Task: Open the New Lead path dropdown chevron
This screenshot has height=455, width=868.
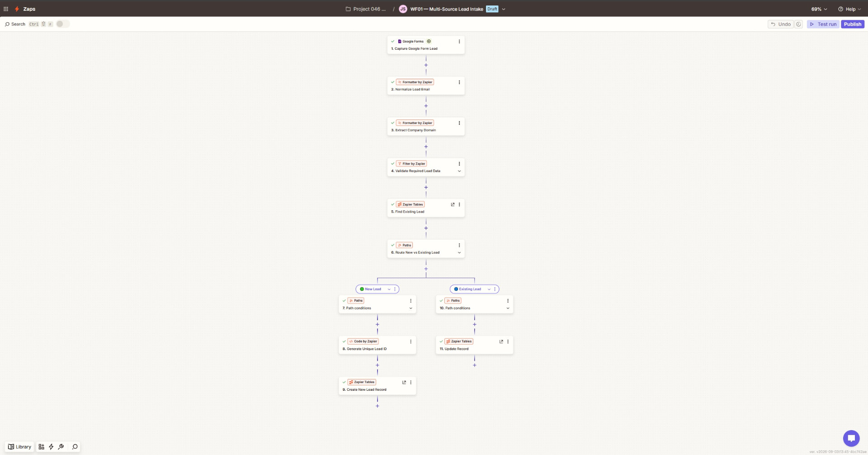Action: coord(389,289)
